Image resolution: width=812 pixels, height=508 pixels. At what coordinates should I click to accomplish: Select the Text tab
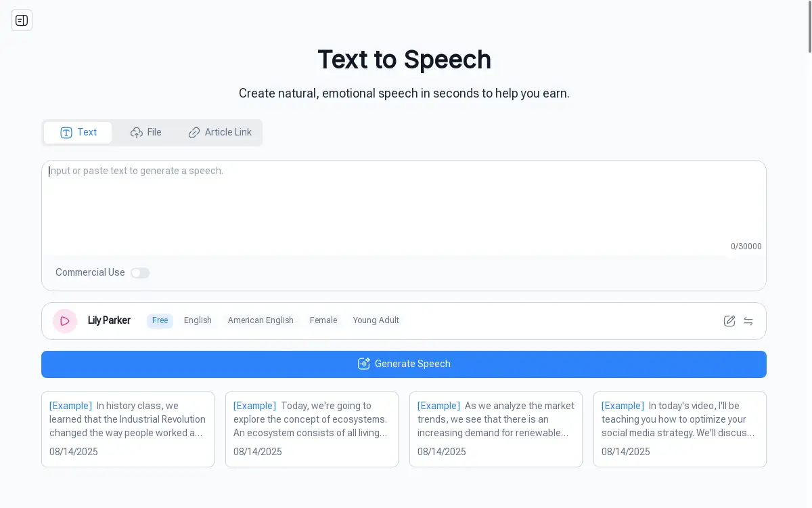pos(78,132)
